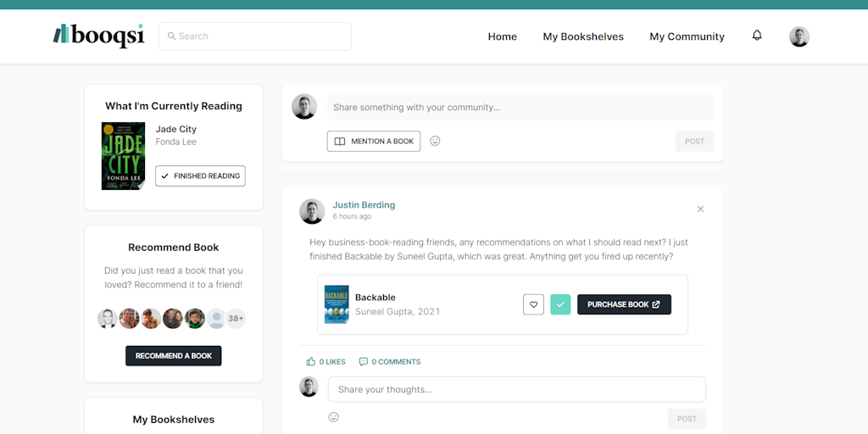This screenshot has height=434, width=868.
Task: Go to Home
Action: (502, 36)
